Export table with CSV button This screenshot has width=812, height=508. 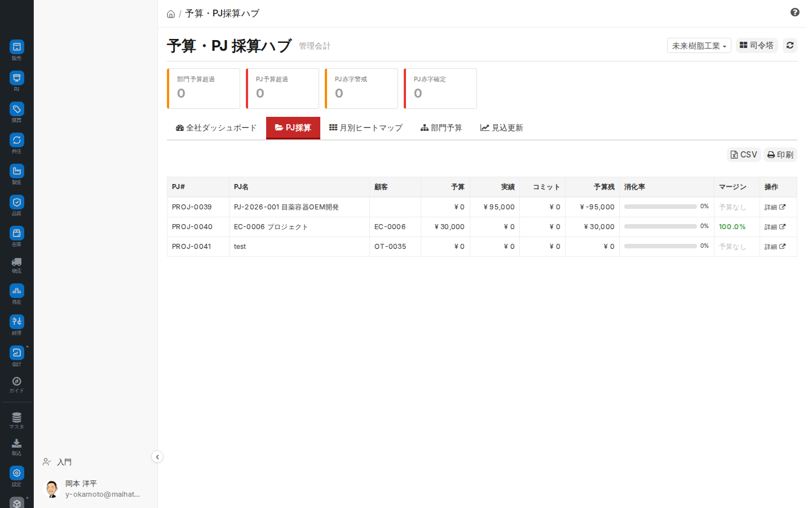click(x=744, y=155)
